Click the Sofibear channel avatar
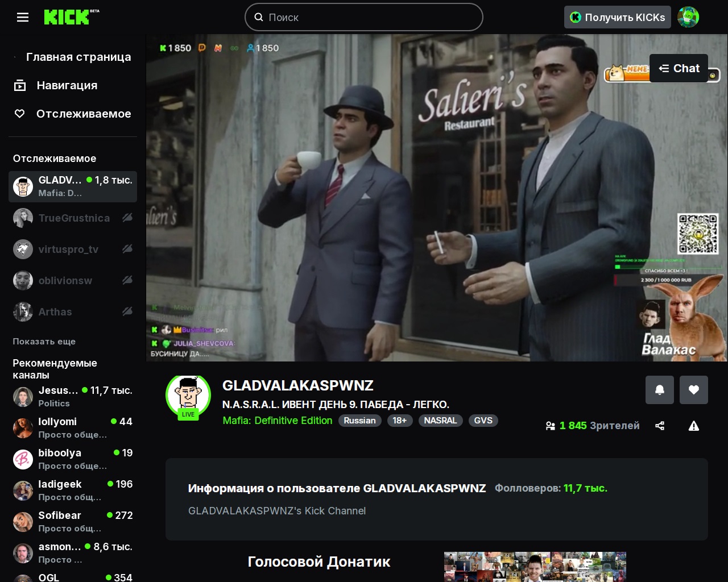The image size is (728, 582). click(23, 522)
